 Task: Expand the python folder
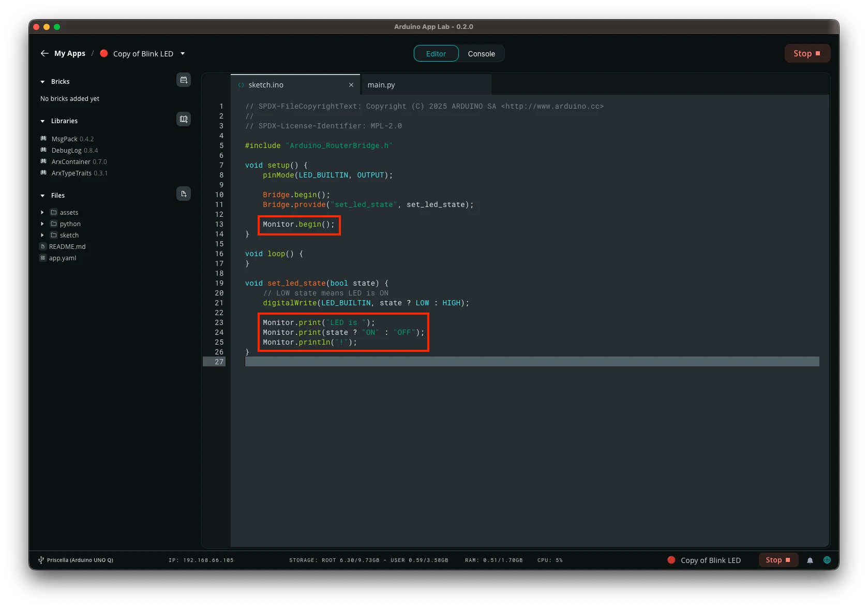tap(43, 224)
